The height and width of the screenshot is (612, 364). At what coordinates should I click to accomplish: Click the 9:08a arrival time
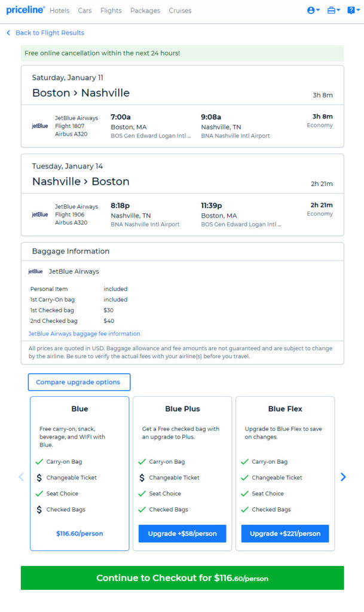(211, 117)
